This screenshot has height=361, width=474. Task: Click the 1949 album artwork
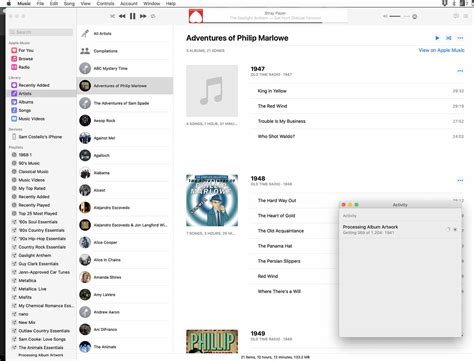pos(212,341)
